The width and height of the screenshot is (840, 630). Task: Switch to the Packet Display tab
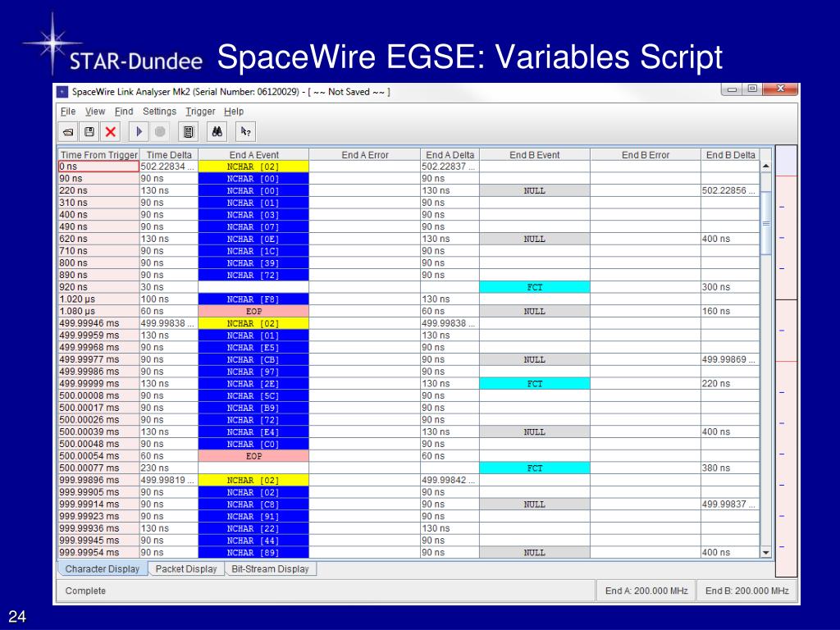pos(186,569)
